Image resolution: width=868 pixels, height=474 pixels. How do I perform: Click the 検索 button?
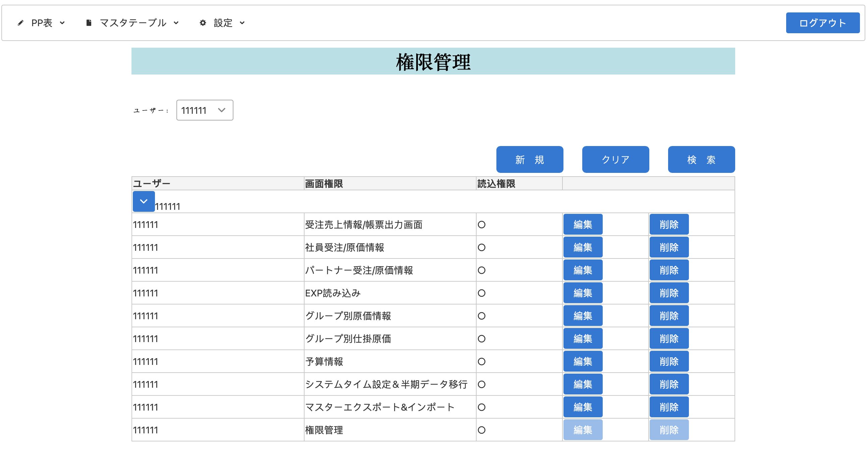pyautogui.click(x=701, y=159)
